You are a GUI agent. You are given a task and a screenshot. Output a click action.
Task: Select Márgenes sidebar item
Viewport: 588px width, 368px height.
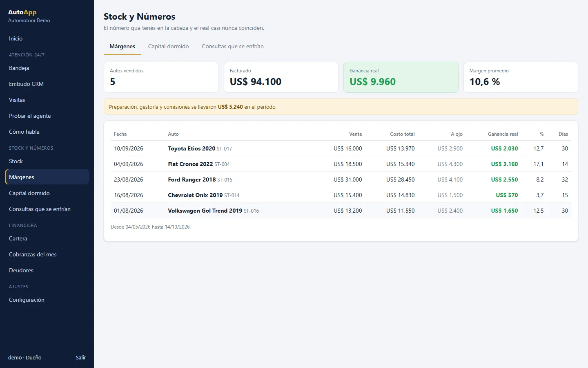coord(47,177)
